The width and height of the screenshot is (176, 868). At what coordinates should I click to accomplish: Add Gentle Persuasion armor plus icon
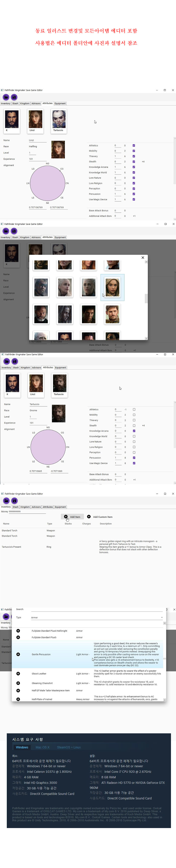click(18, 654)
